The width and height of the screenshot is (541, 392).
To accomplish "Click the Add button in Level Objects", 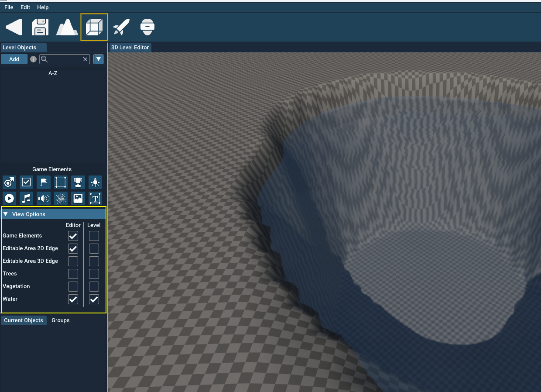I will [x=14, y=59].
